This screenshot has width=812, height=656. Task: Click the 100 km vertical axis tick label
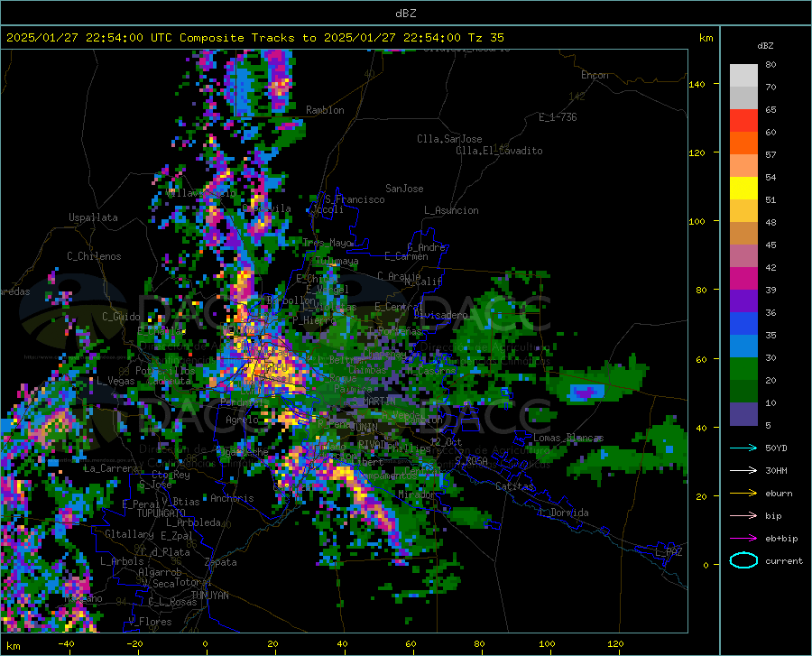tap(697, 221)
